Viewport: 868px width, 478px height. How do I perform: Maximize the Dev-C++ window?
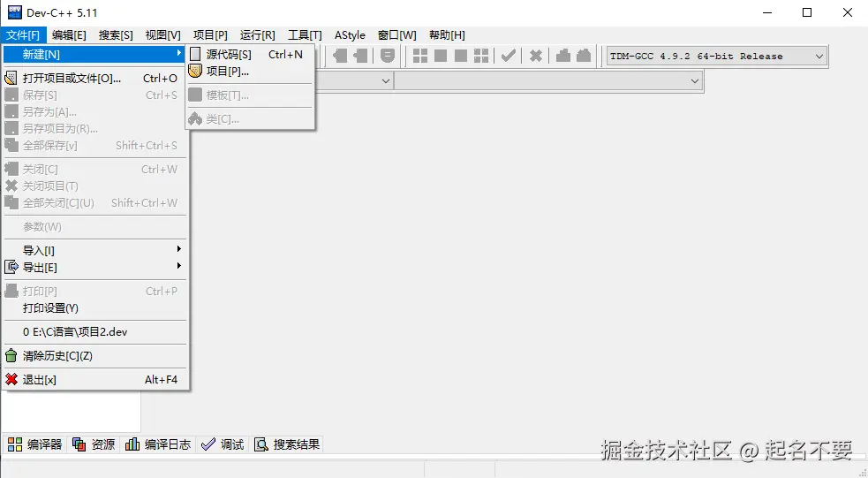click(807, 12)
